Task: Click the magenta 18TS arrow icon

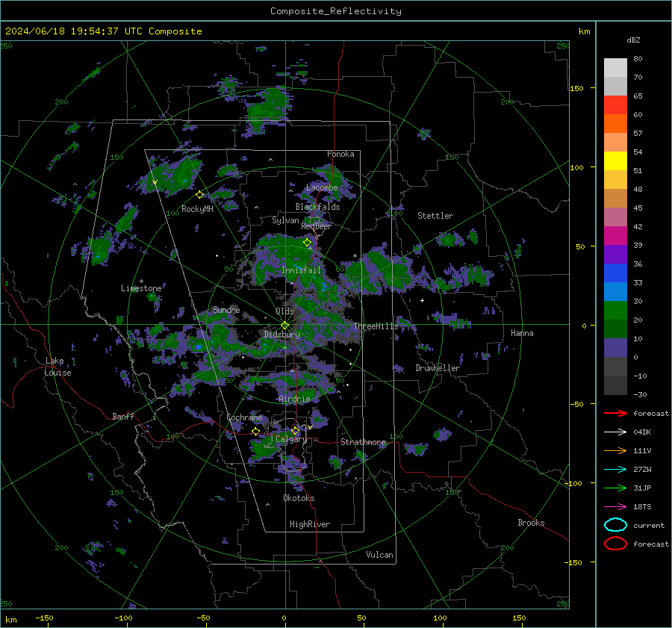Action: 615,507
